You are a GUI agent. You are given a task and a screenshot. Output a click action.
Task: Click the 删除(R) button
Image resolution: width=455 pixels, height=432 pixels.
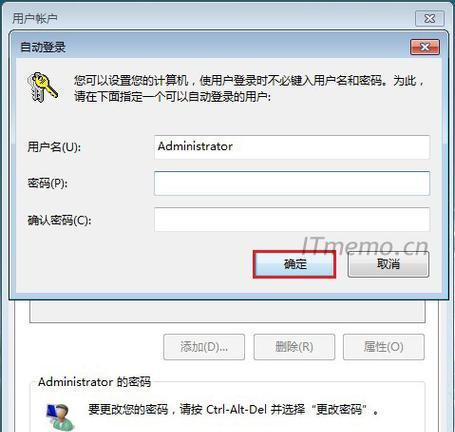pos(294,347)
